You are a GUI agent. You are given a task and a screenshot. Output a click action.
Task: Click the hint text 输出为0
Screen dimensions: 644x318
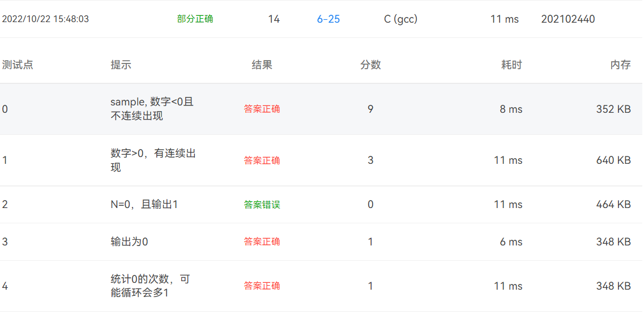(x=129, y=242)
